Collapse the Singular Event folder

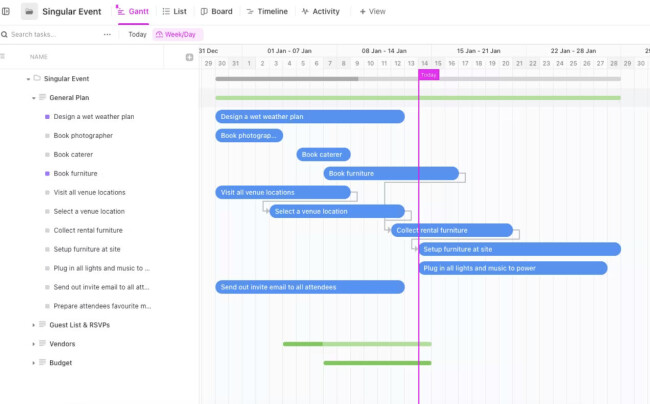coord(28,79)
